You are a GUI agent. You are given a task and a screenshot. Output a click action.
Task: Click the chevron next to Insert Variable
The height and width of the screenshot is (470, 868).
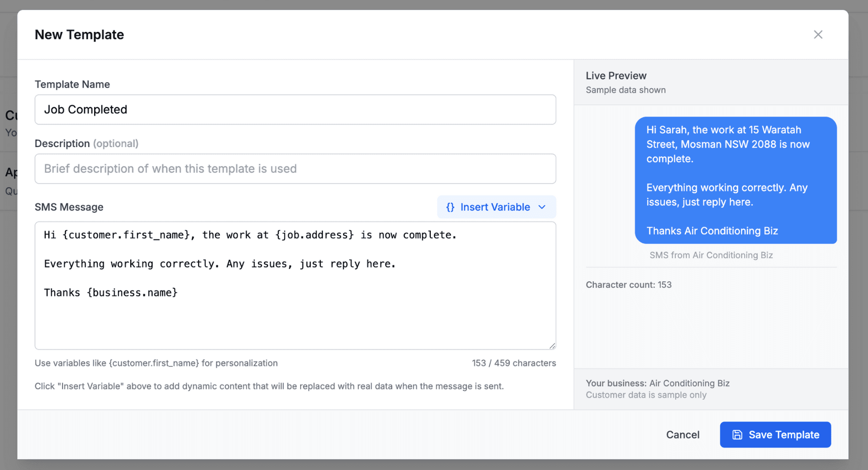pyautogui.click(x=542, y=207)
